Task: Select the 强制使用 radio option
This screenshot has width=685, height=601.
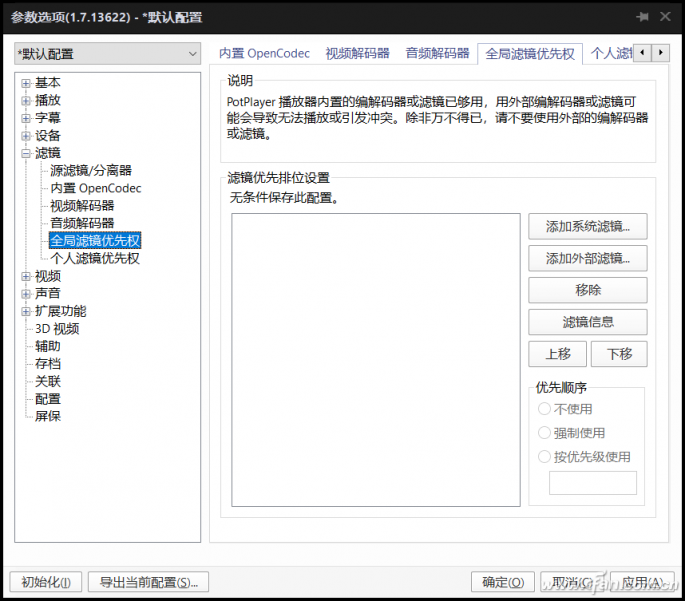Action: [545, 433]
